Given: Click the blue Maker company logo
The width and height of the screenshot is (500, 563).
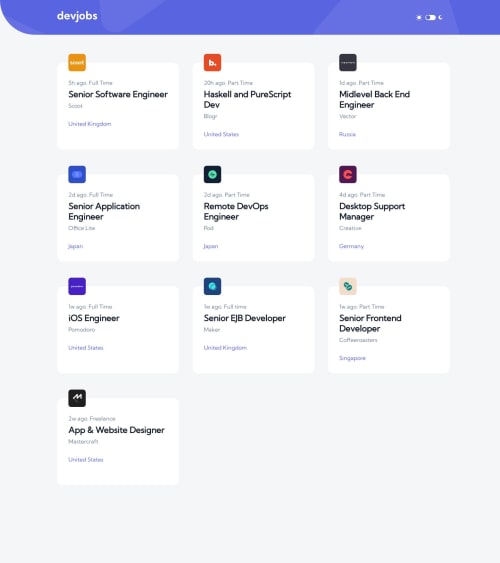Looking at the screenshot, I should 212,286.
